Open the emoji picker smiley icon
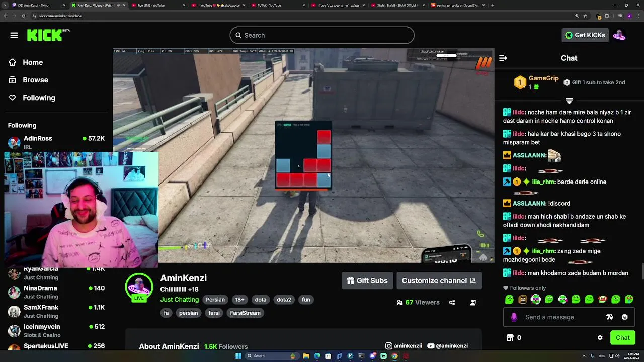Viewport: 644px width, 362px height. [x=625, y=317]
